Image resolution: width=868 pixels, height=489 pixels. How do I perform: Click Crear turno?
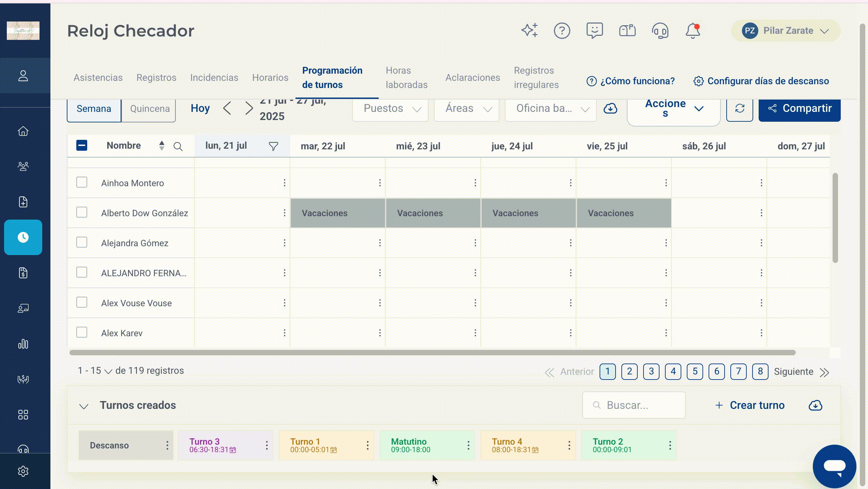coord(749,405)
